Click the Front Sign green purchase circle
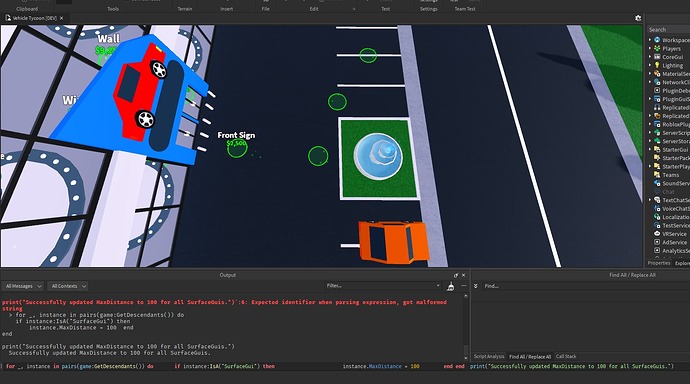This screenshot has height=384, width=690. (237, 148)
